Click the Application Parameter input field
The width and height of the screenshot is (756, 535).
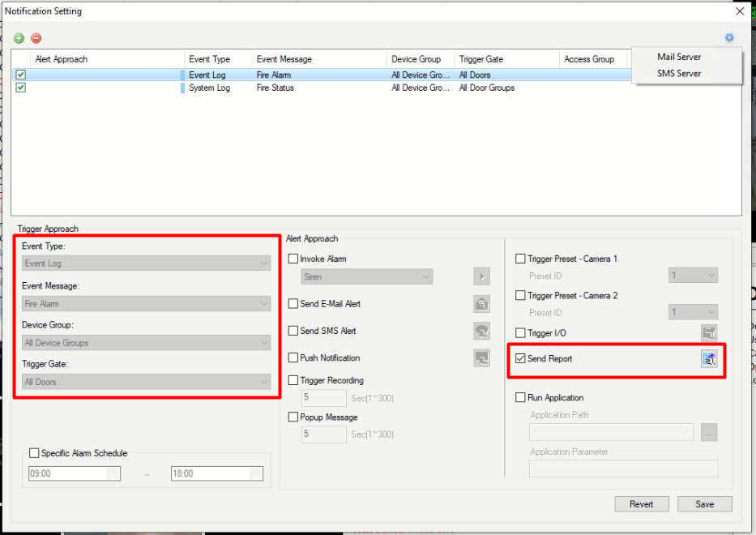click(x=623, y=469)
